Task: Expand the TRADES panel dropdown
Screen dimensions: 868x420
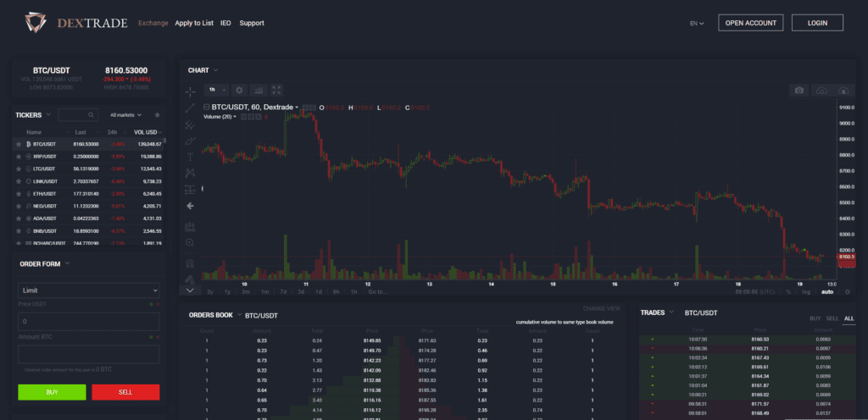Action: pyautogui.click(x=671, y=312)
